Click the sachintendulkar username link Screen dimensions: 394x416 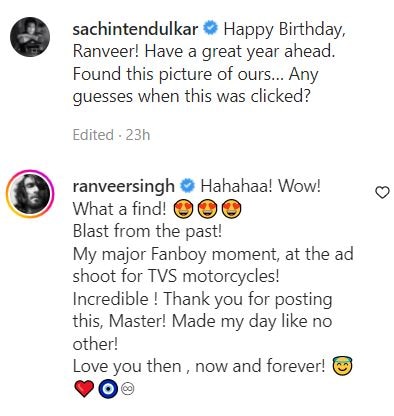135,29
